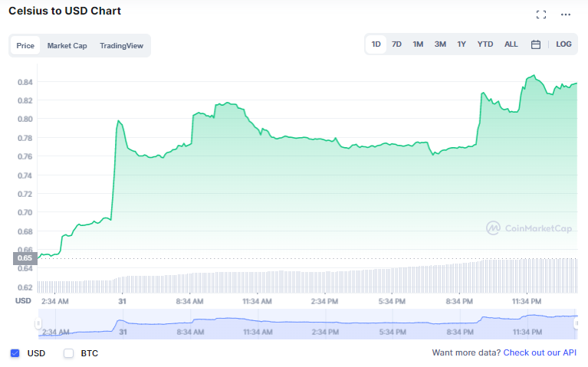588x367 pixels.
Task: Show YTD price data
Action: 485,44
